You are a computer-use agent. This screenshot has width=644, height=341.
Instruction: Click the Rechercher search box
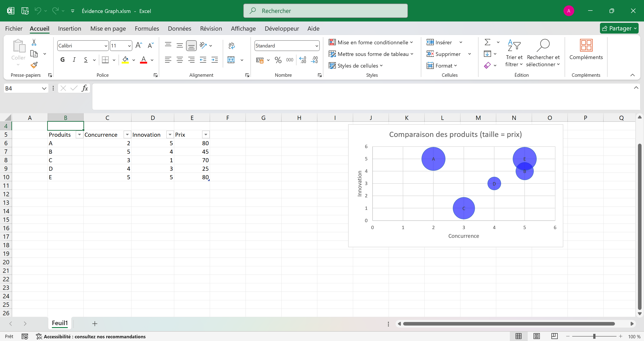(x=325, y=11)
